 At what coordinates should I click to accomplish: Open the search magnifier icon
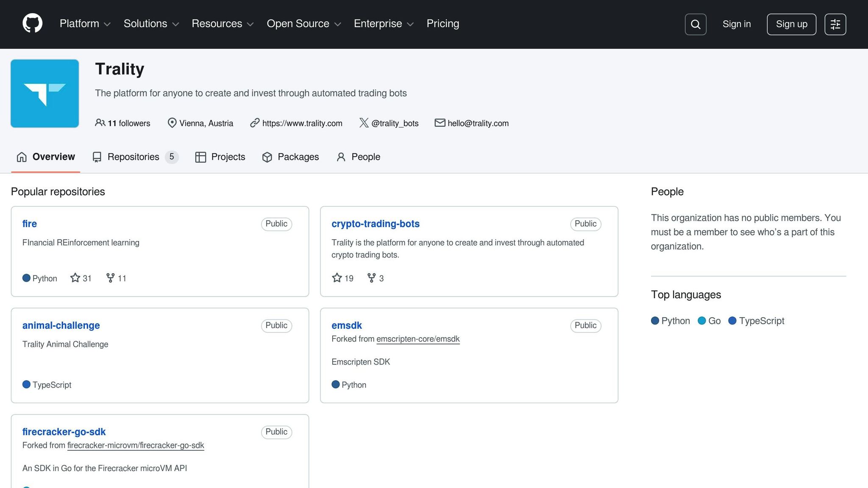(x=695, y=24)
